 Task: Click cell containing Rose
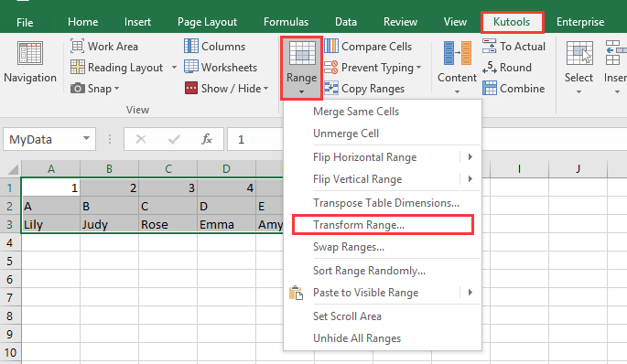click(x=168, y=225)
